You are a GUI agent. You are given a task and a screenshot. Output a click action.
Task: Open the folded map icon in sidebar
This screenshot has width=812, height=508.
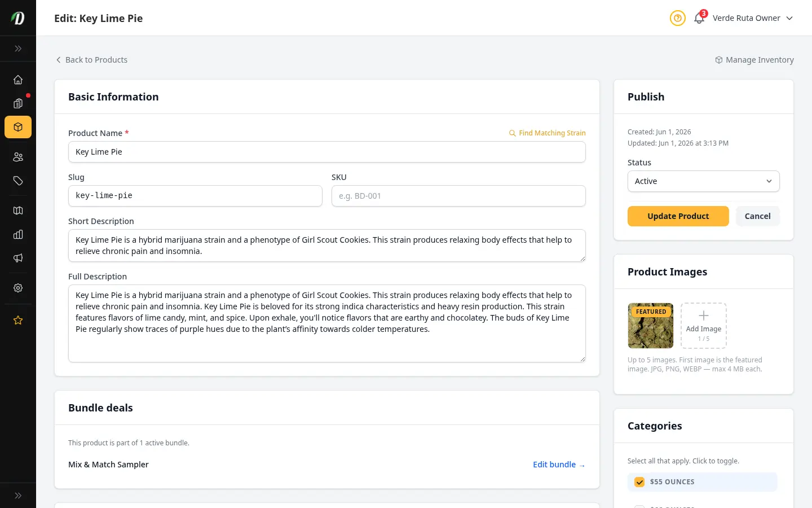pyautogui.click(x=18, y=211)
